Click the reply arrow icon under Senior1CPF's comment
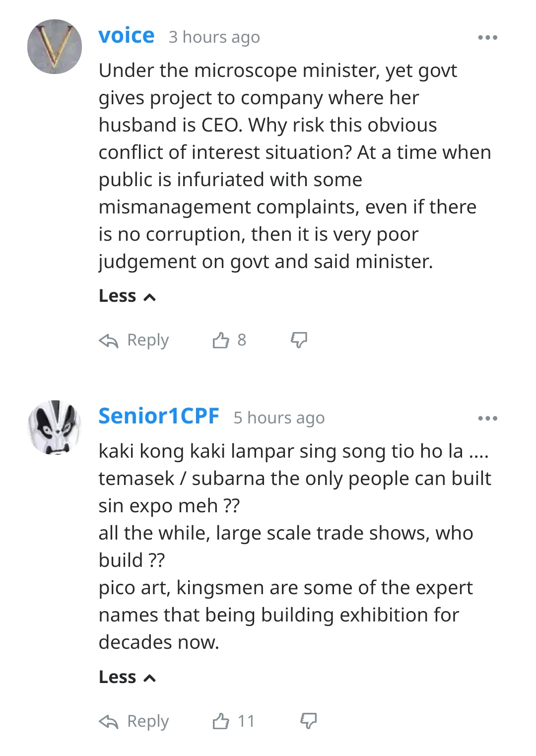 pyautogui.click(x=109, y=721)
